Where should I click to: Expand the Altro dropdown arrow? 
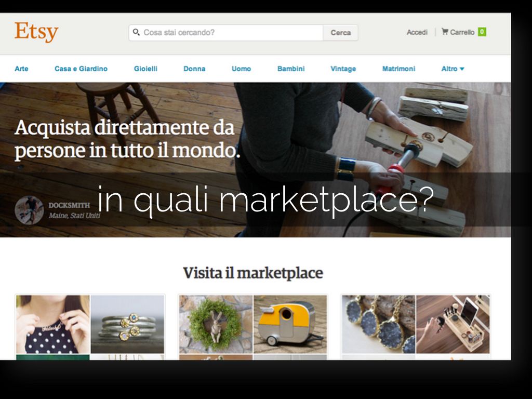point(462,69)
